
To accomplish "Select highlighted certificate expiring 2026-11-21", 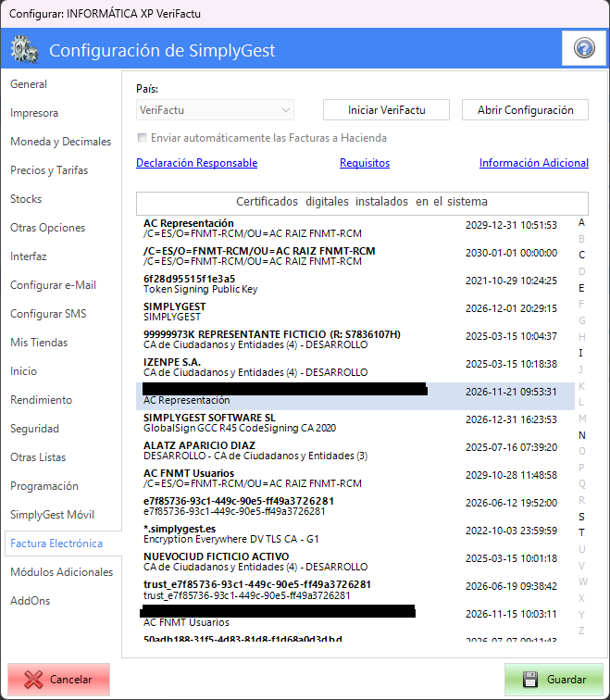I will point(355,395).
